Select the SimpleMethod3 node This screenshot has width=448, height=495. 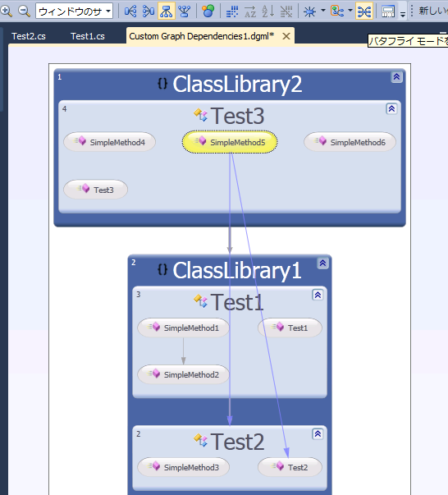183,467
